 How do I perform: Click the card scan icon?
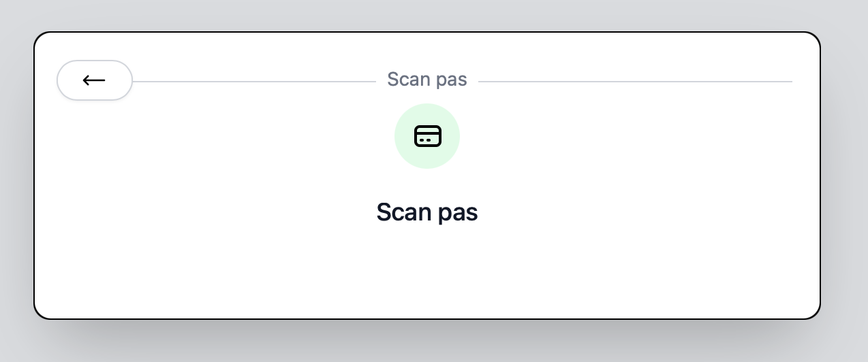(x=427, y=136)
